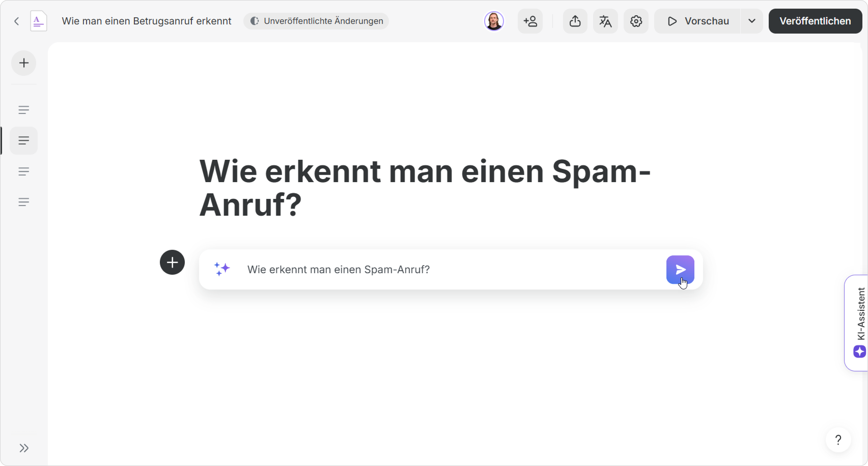
Task: Click the Vorschau preview button
Action: [697, 21]
